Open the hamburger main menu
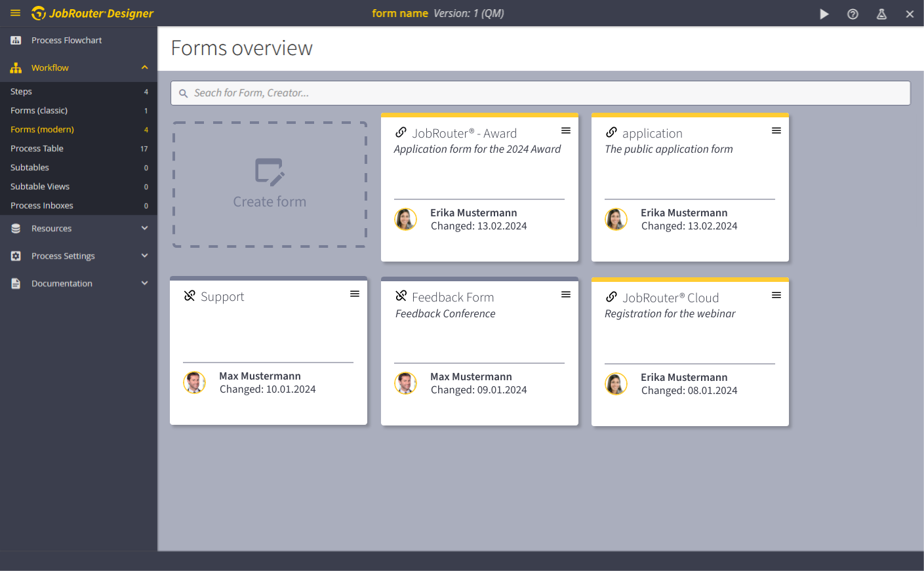The height and width of the screenshot is (571, 924). tap(16, 13)
